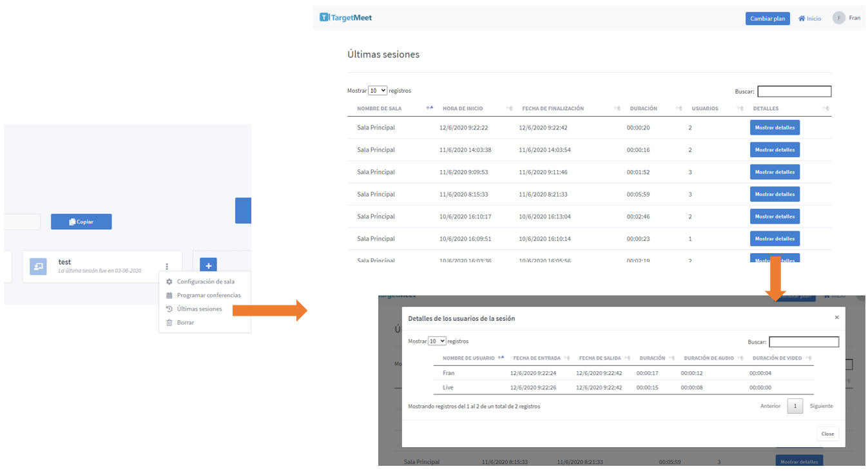
Task: Sort sessions by Duración arrows
Action: 679,108
